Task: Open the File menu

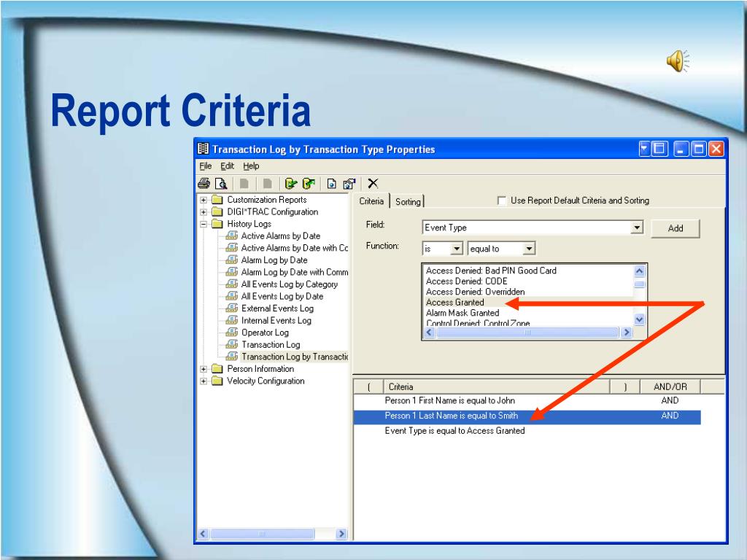Action: click(205, 166)
